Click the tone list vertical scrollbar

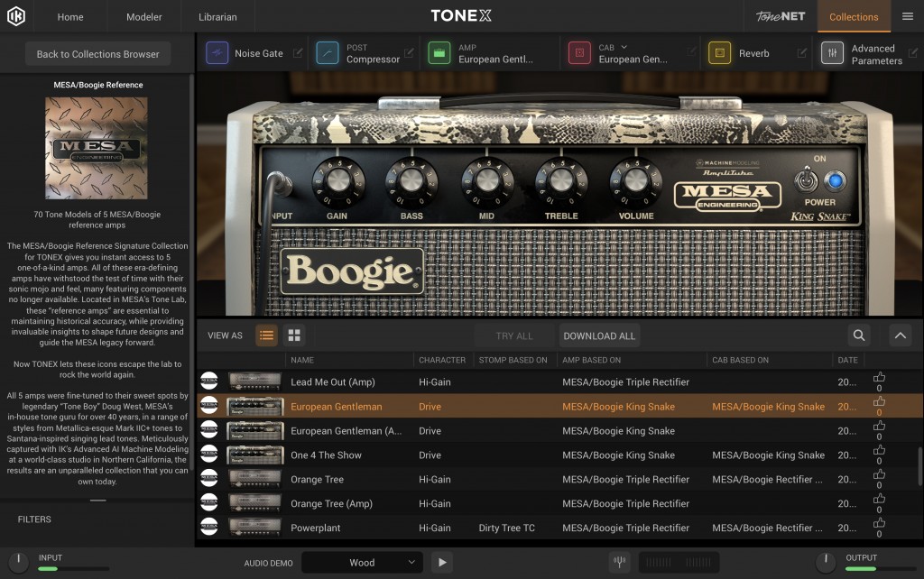point(919,466)
